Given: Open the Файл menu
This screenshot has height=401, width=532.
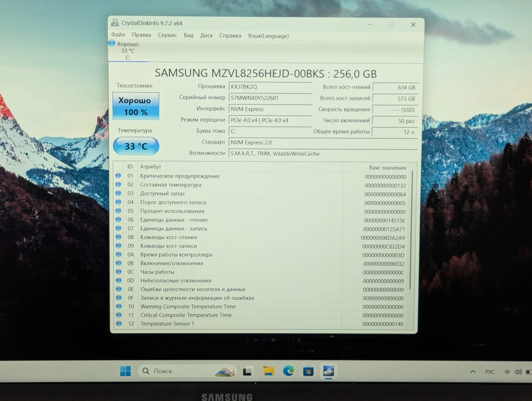Looking at the screenshot, I should point(118,35).
